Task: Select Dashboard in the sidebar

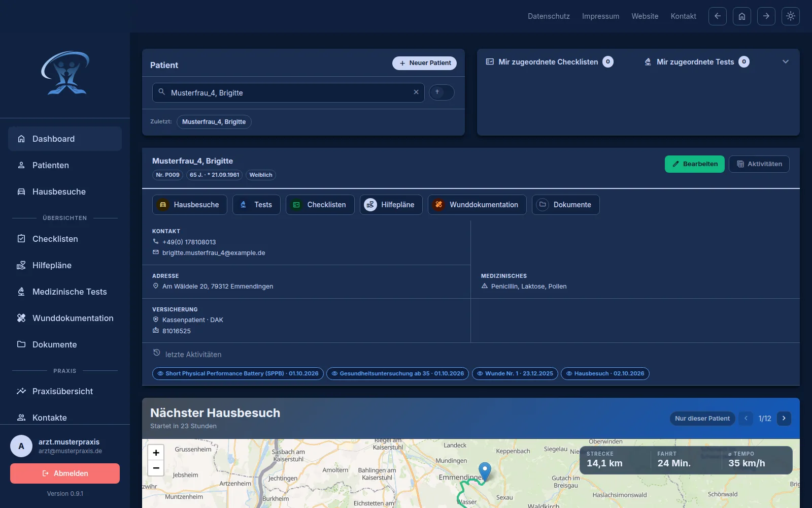Action: tap(65, 139)
